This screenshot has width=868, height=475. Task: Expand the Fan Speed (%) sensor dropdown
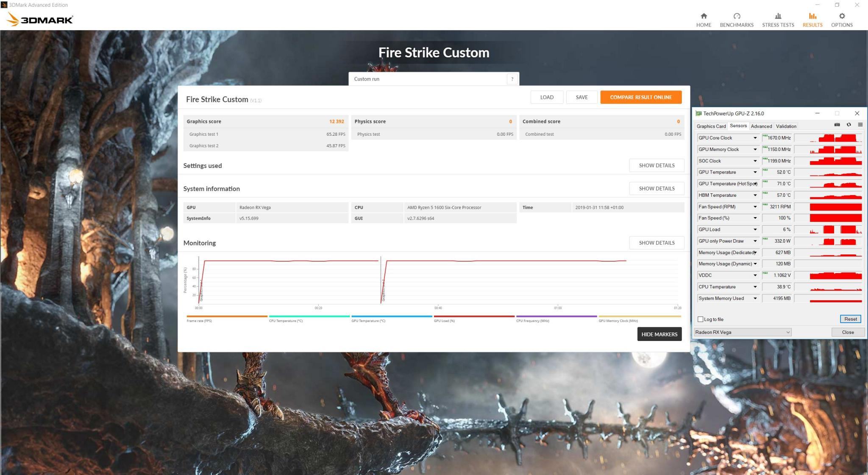(755, 218)
